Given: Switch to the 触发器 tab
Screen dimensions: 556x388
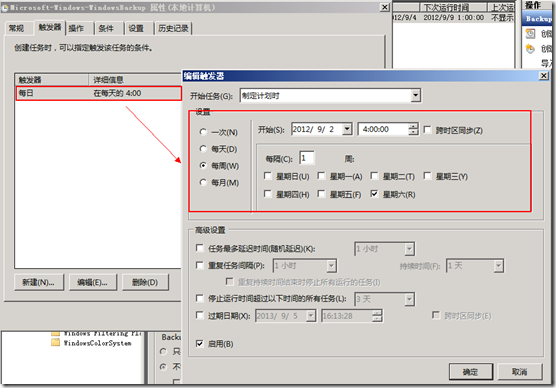Looking at the screenshot, I should 50,27.
